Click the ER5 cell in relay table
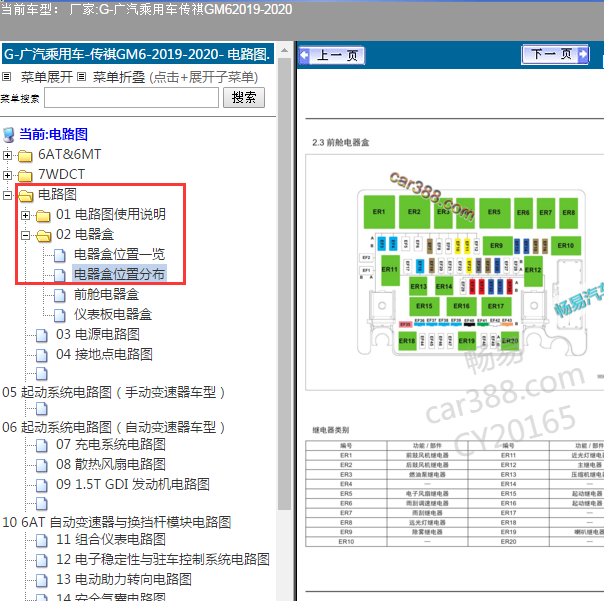The height and width of the screenshot is (601, 604). pos(346,494)
